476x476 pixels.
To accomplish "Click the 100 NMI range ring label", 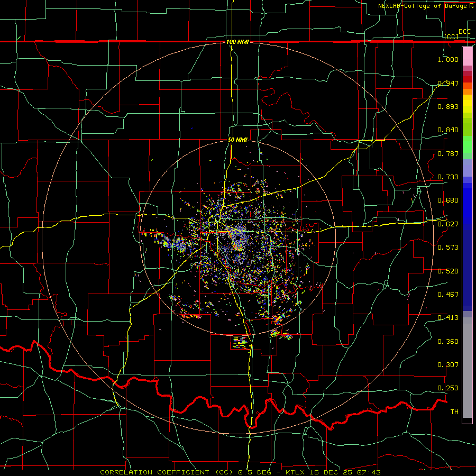I will coord(237,42).
